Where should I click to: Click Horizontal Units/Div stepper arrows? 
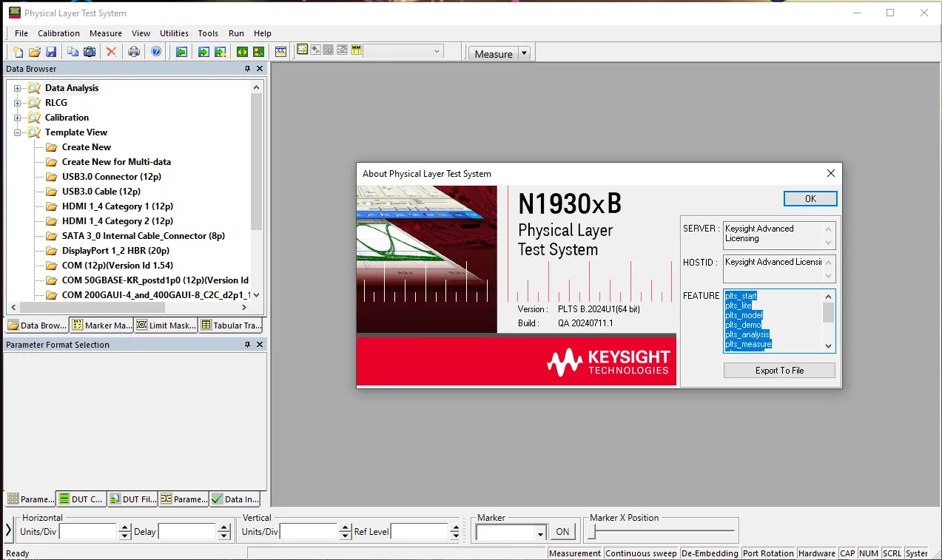(x=124, y=531)
